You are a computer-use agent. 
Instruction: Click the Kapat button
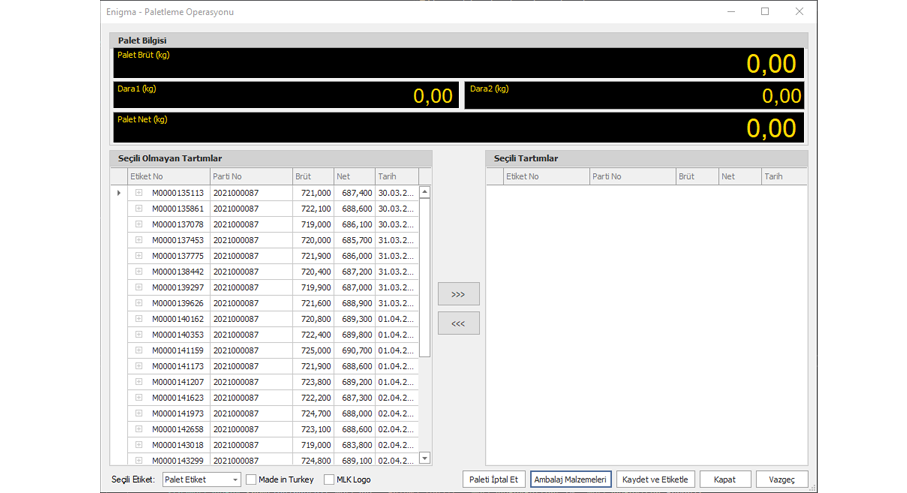(725, 480)
